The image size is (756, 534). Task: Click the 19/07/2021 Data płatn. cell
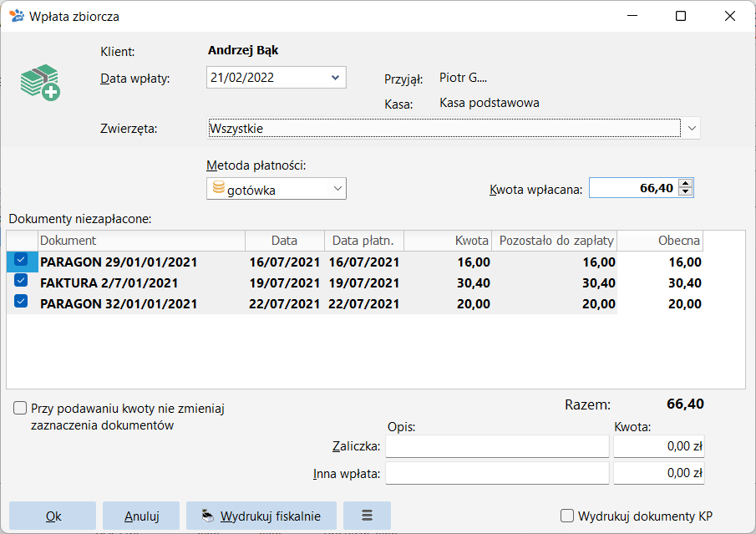pyautogui.click(x=364, y=282)
